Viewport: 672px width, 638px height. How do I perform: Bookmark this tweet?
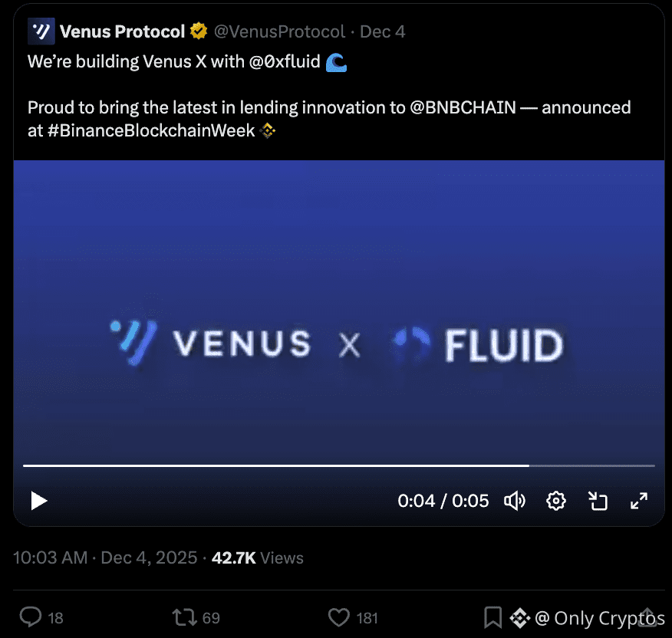[x=492, y=617]
